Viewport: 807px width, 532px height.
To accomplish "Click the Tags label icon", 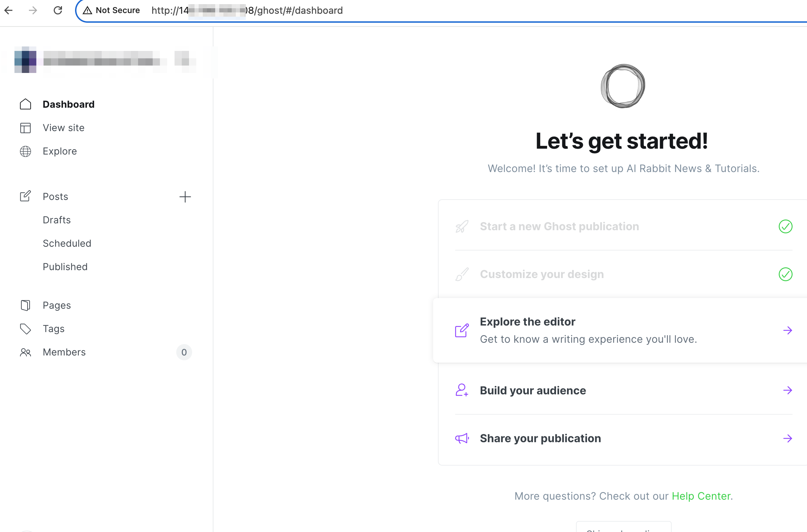I will click(x=25, y=329).
